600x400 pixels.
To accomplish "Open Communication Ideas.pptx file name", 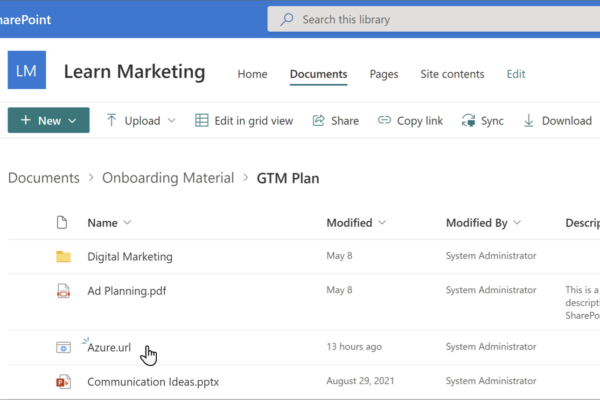I will pyautogui.click(x=153, y=382).
